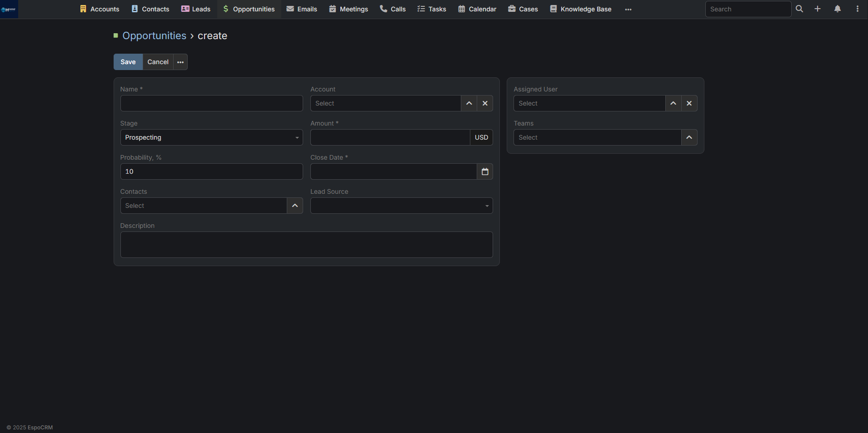This screenshot has height=433, width=868.
Task: Focus the Name input field
Action: 211,103
